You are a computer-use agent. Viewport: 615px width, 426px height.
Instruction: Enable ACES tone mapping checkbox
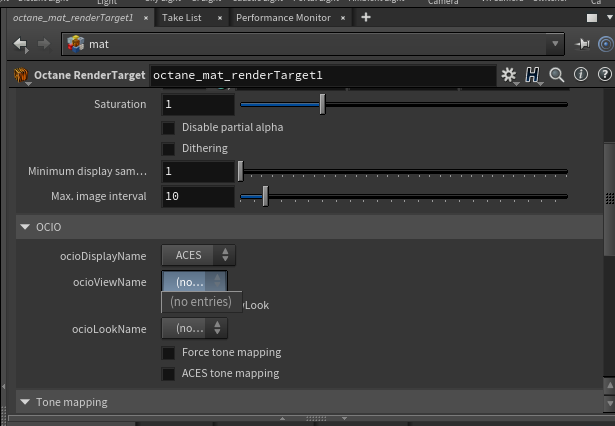[168, 374]
